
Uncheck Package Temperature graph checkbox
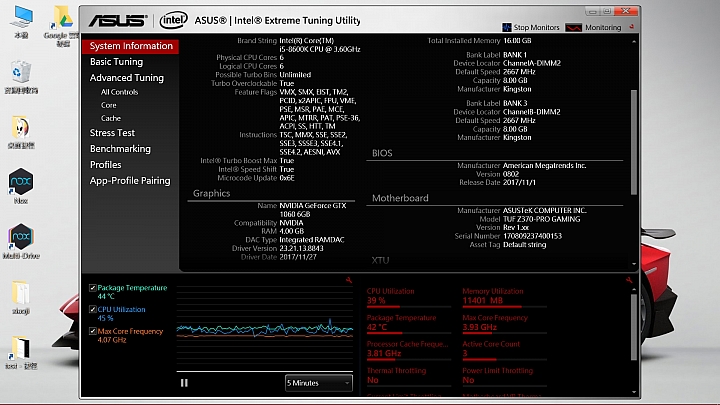pos(93,288)
